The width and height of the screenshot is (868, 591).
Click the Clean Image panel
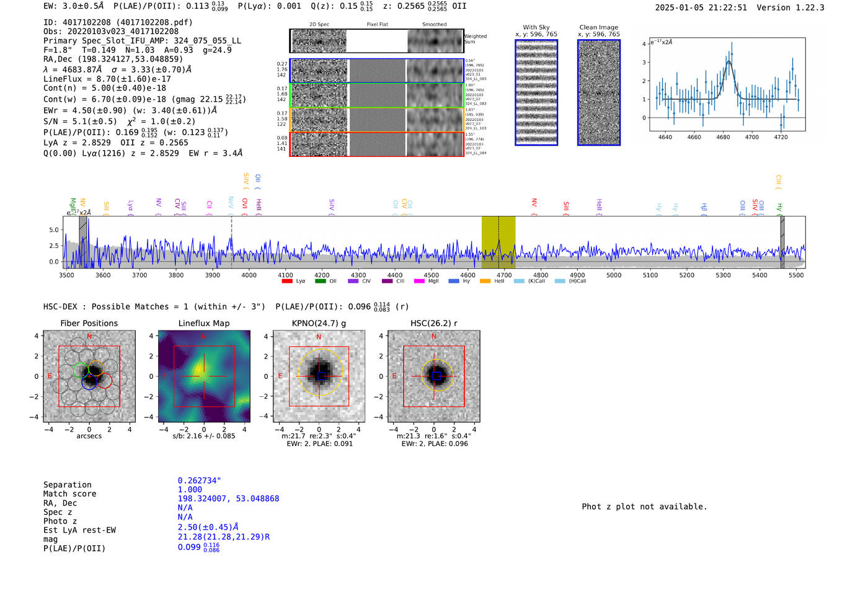coord(599,92)
